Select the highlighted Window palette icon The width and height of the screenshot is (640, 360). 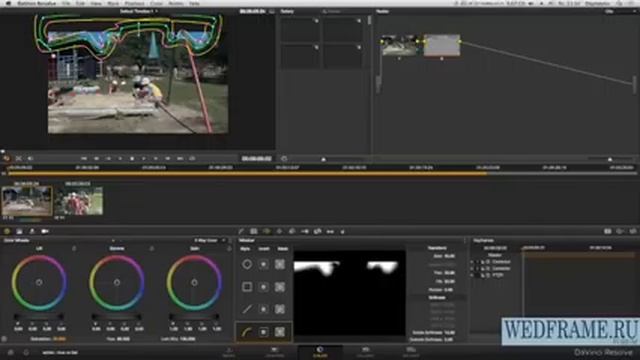pyautogui.click(x=267, y=231)
